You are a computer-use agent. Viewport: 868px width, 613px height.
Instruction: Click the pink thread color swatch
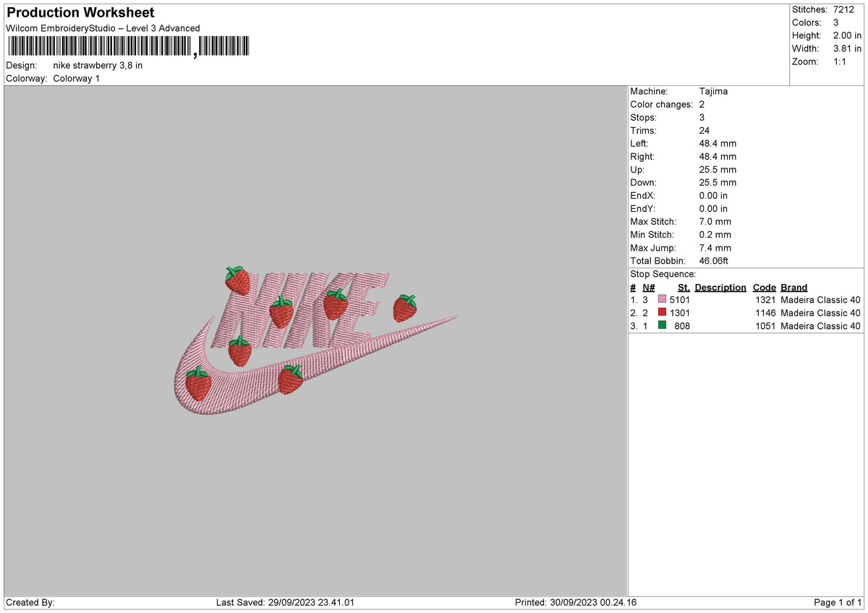[x=662, y=300]
